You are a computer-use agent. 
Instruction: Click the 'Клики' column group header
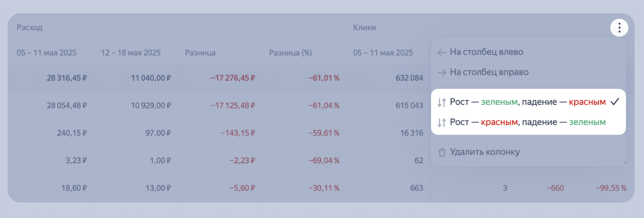click(x=364, y=27)
